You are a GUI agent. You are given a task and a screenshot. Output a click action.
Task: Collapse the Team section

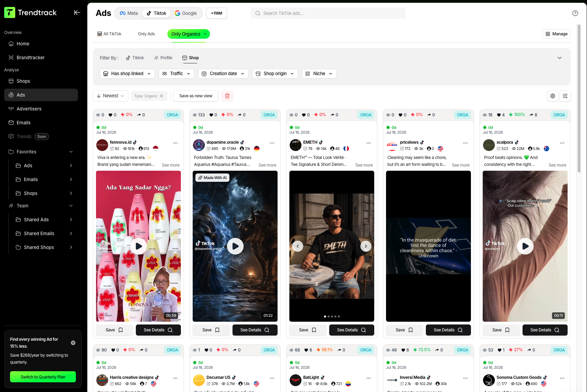(x=71, y=206)
